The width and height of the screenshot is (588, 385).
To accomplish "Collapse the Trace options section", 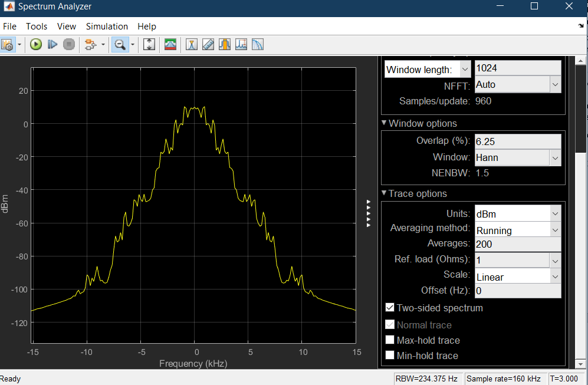I will tap(385, 193).
